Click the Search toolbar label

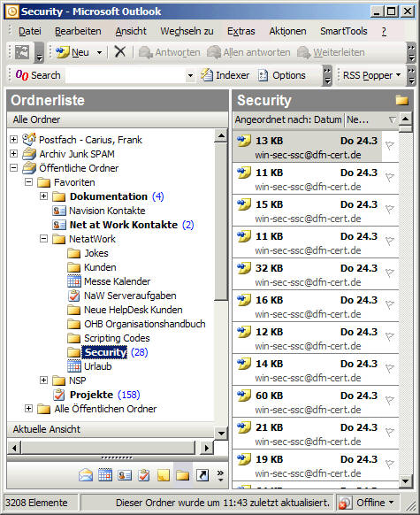[46, 75]
